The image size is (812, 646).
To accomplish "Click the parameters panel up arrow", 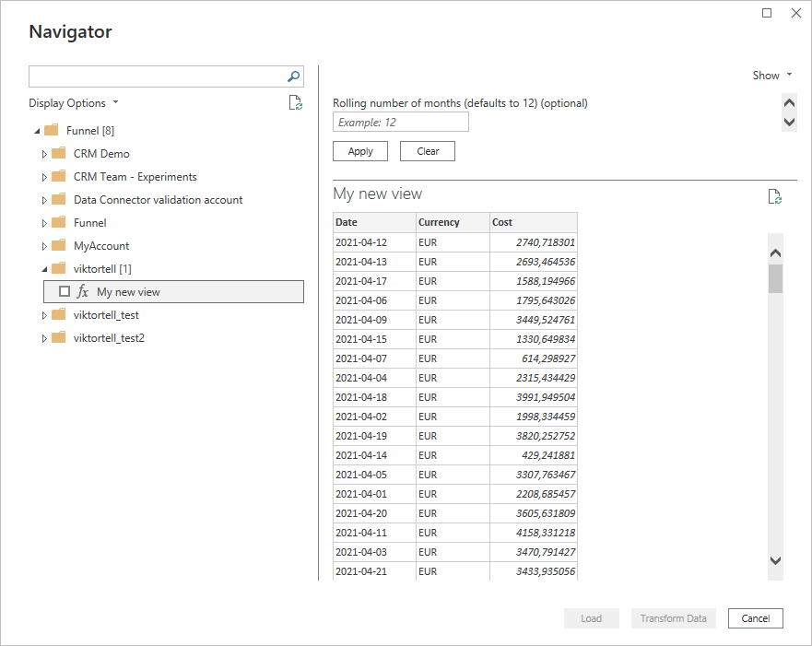I will (x=789, y=102).
